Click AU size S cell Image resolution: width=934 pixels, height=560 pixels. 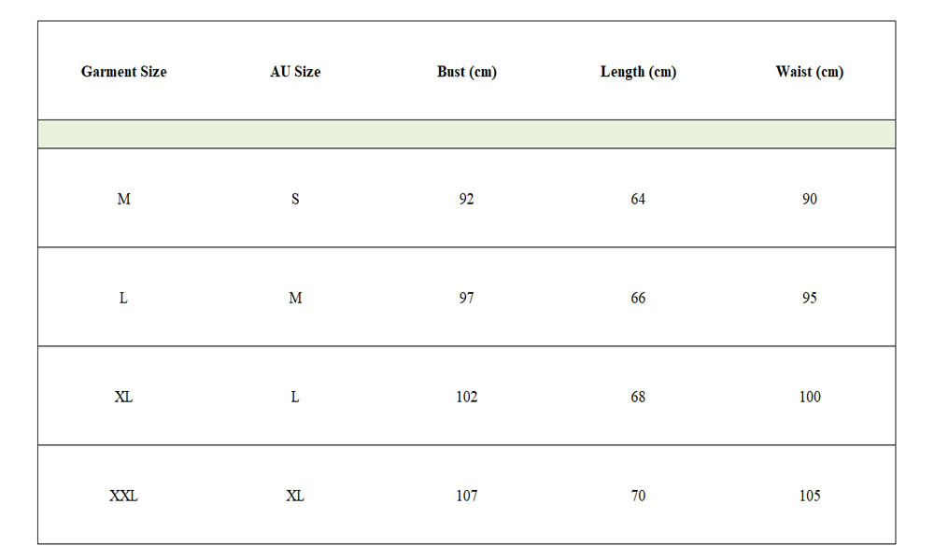(295, 199)
